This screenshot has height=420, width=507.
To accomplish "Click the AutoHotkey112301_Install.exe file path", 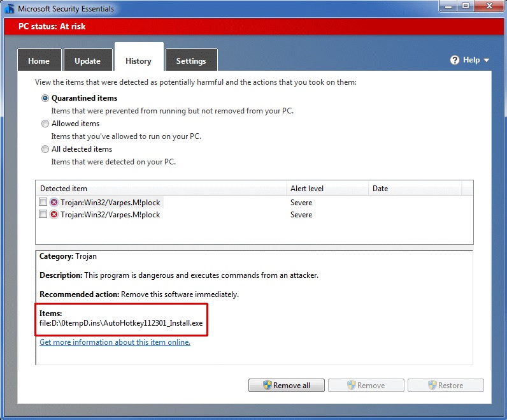I will click(x=121, y=323).
